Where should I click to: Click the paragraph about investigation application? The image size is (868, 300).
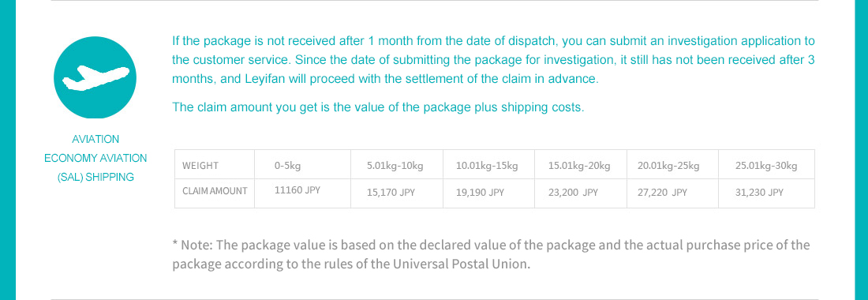tap(493, 60)
